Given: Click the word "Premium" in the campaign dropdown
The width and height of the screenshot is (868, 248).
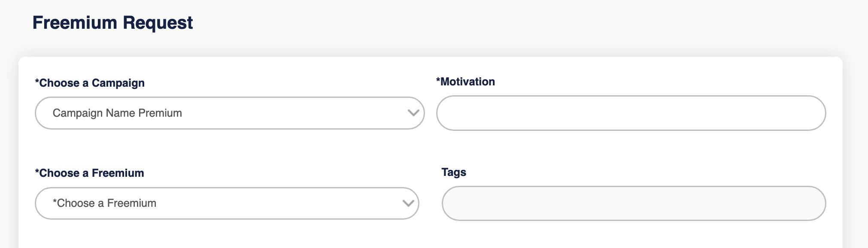Looking at the screenshot, I should coord(160,113).
